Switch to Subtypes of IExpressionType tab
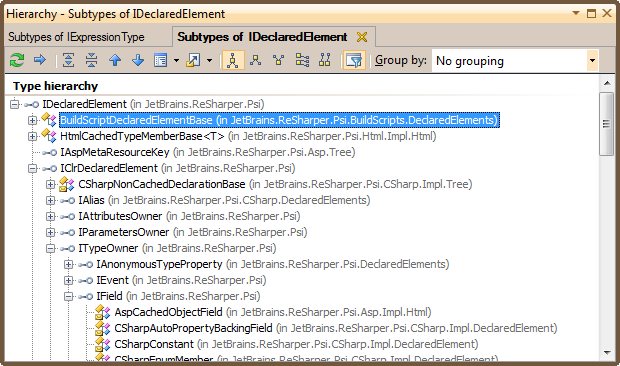Image resolution: width=620 pixels, height=366 pixels. point(76,37)
